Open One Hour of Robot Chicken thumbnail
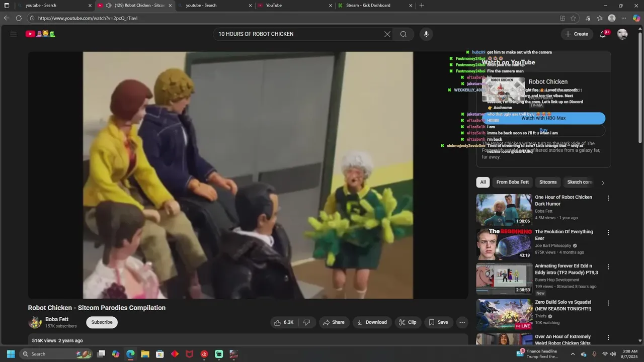 click(504, 210)
